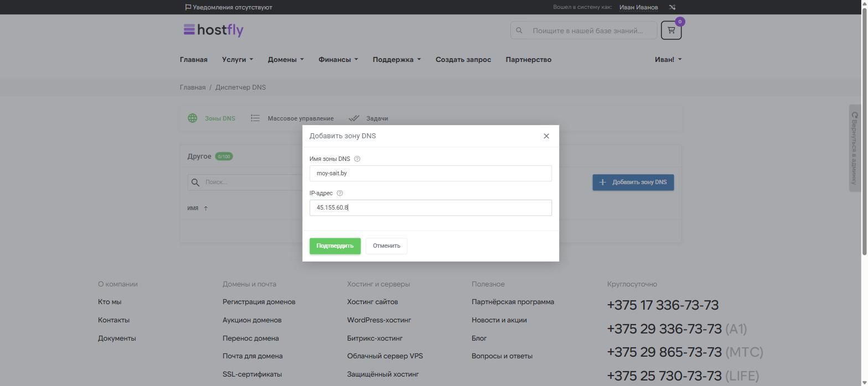Expand the Домены dropdown menu
Screen dimensions: 868x386
286,60
